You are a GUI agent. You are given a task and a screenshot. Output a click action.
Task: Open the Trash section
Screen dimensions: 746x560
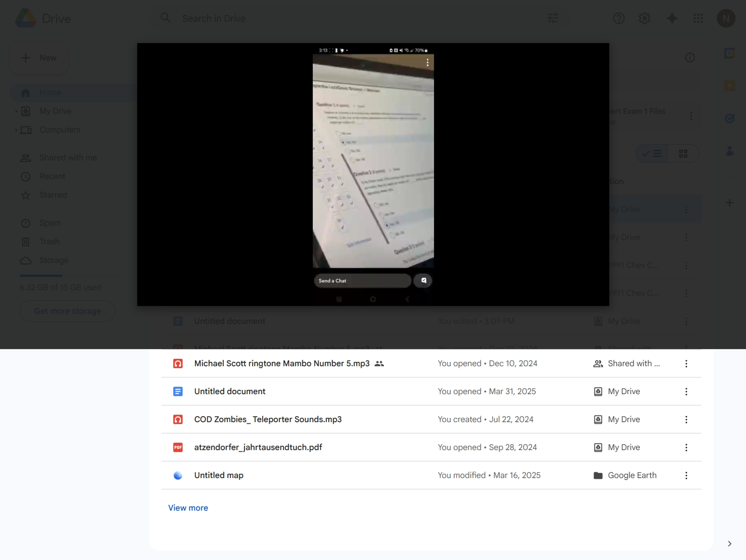pyautogui.click(x=49, y=241)
